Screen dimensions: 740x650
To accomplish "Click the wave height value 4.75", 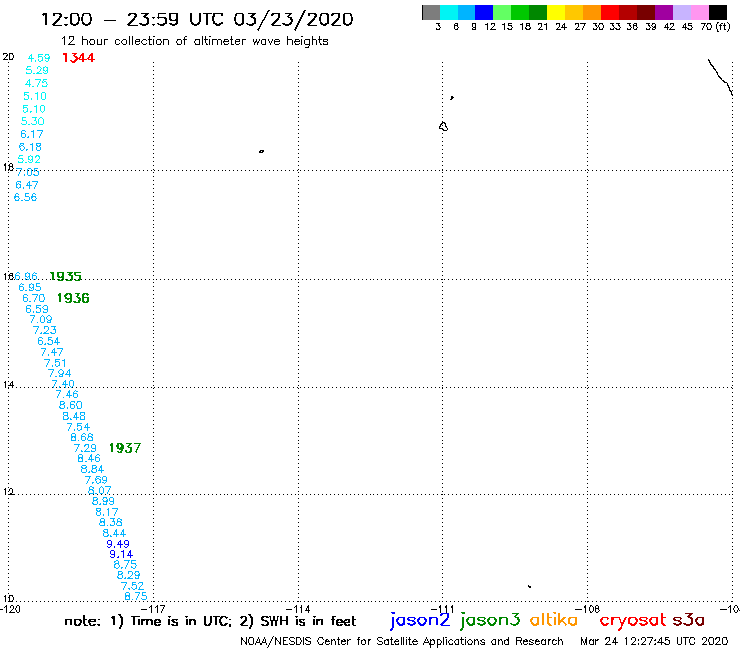I will 36,83.
